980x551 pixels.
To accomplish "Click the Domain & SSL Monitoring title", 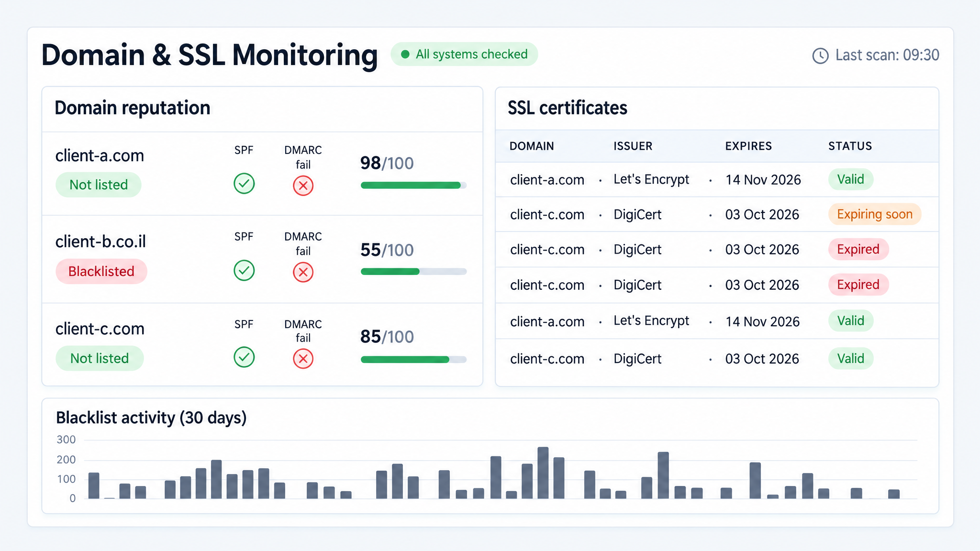I will [210, 55].
